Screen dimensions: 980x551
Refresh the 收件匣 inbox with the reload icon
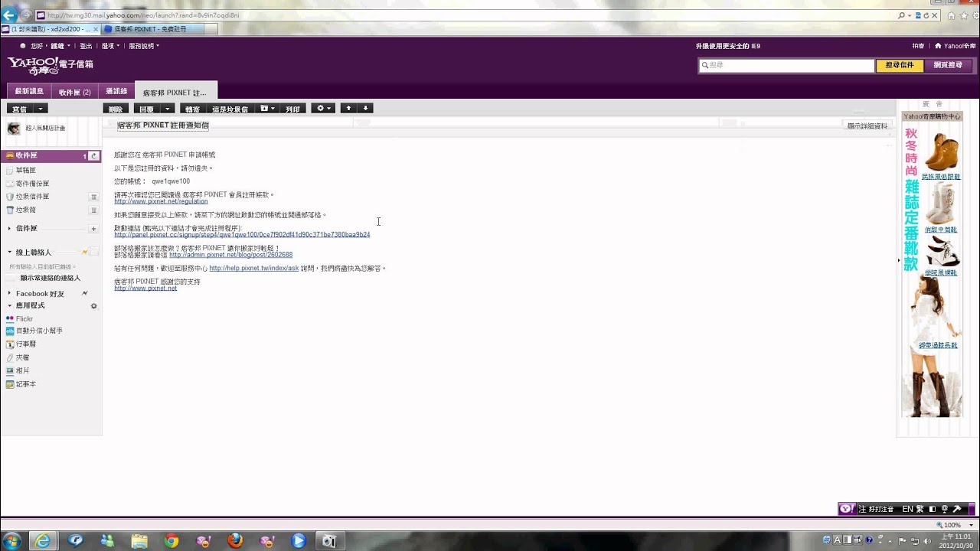[x=93, y=156]
